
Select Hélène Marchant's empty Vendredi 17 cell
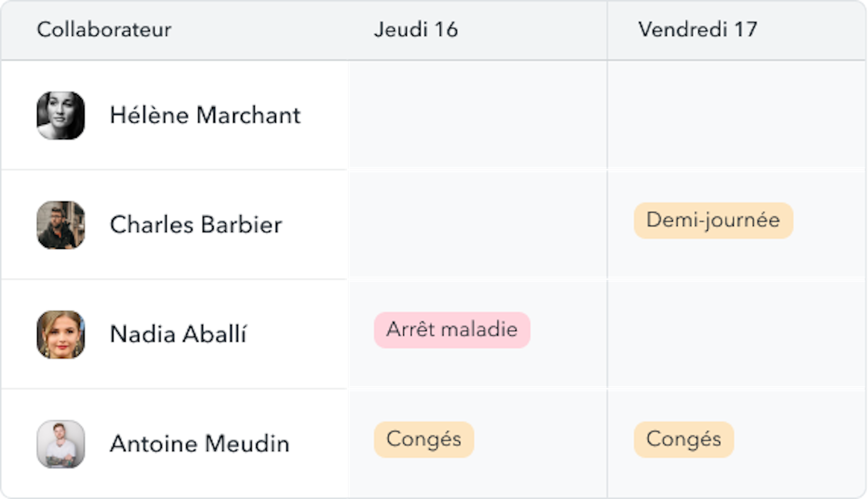tap(737, 115)
